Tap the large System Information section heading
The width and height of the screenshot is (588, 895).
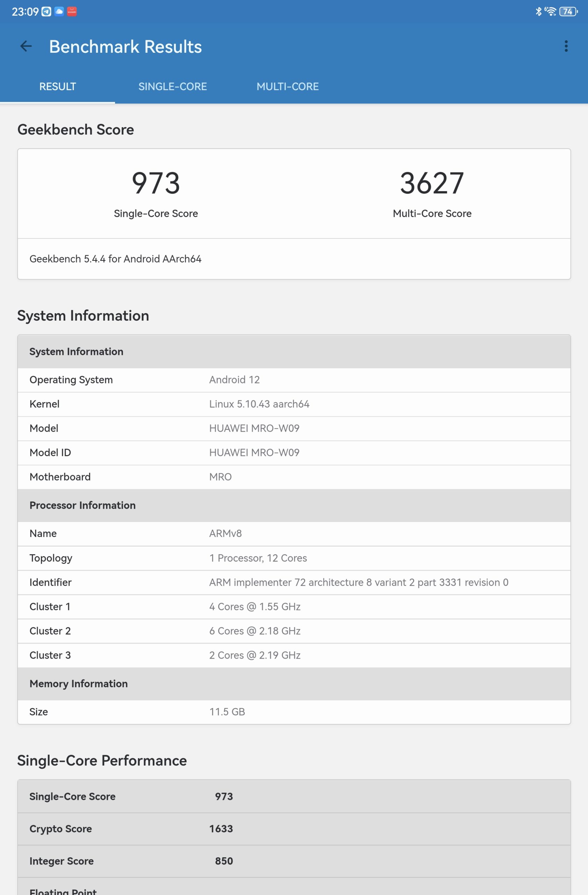click(x=83, y=315)
